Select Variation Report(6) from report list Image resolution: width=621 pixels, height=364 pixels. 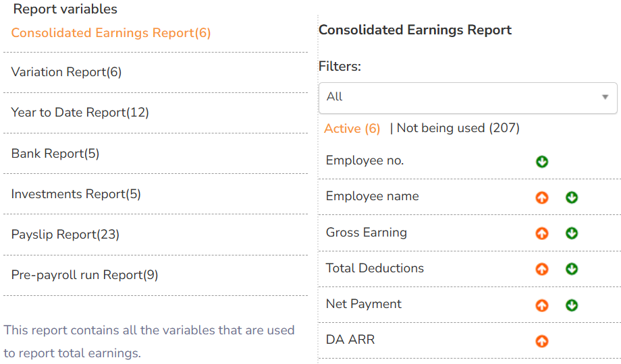pos(66,72)
